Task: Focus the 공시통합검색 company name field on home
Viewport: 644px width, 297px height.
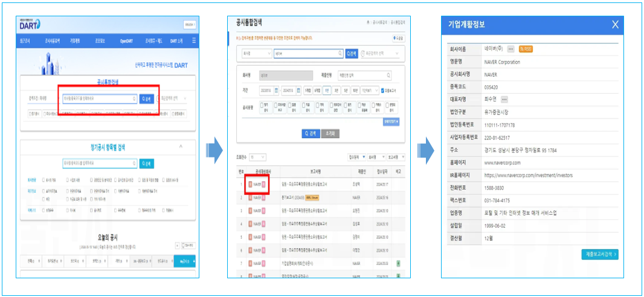Action: tap(100, 99)
